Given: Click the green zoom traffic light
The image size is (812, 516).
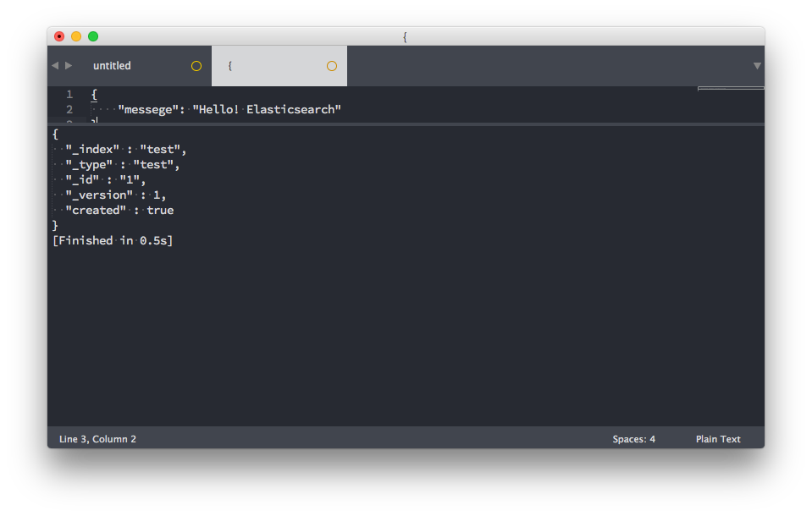Looking at the screenshot, I should click(x=93, y=36).
